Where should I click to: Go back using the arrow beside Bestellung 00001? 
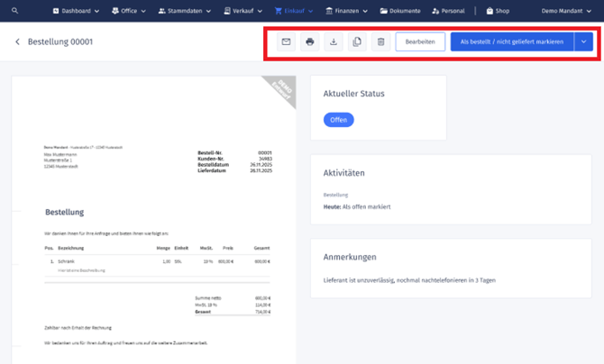[17, 42]
